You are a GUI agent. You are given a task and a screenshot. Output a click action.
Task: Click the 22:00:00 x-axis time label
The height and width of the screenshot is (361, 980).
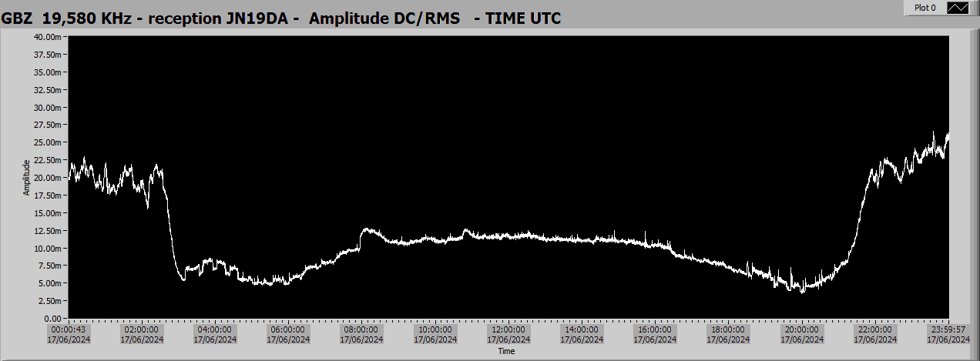pos(874,329)
